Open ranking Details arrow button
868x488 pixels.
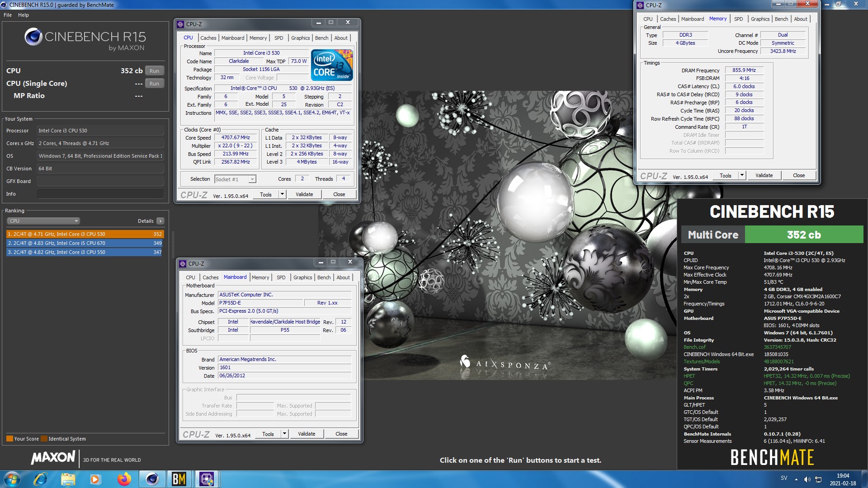[x=160, y=221]
